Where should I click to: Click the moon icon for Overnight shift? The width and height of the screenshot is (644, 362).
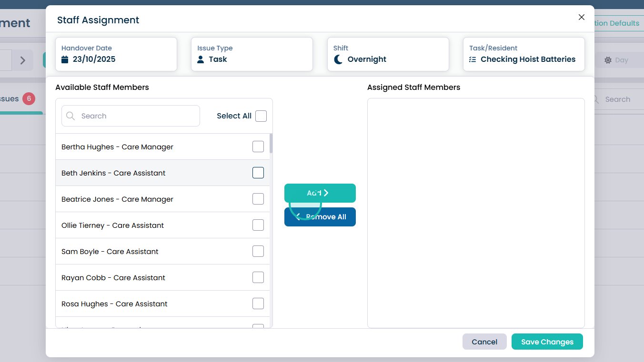(x=338, y=59)
